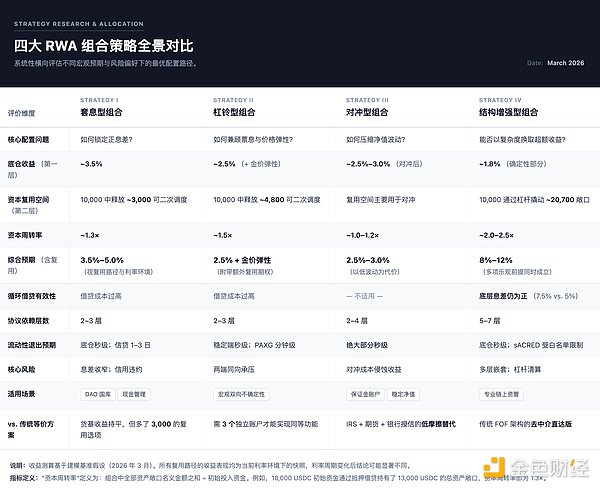Click the '适用场景' row label

pyautogui.click(x=21, y=394)
